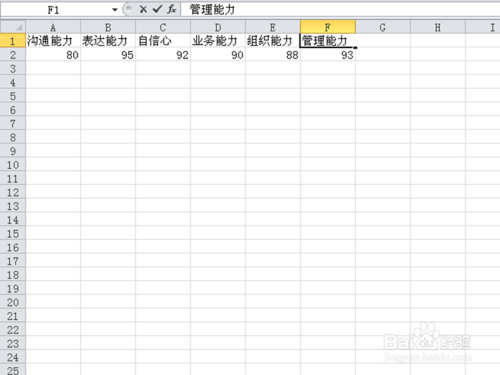The image size is (500, 375).
Task: Click the cell with value 90
Action: 218,55
